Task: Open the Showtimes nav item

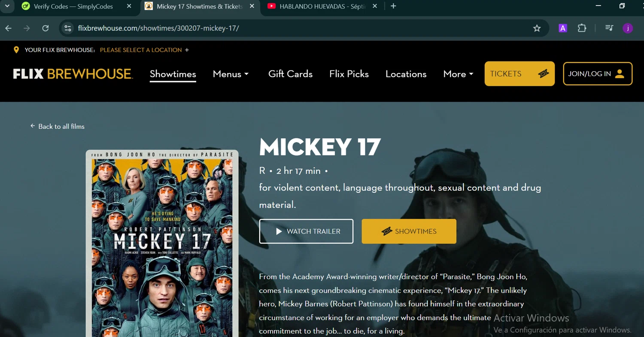Action: point(173,74)
